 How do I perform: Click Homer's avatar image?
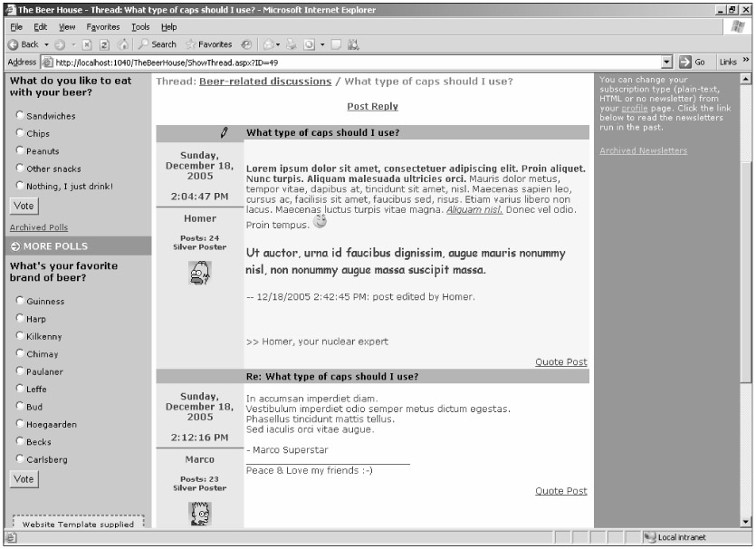[x=199, y=273]
